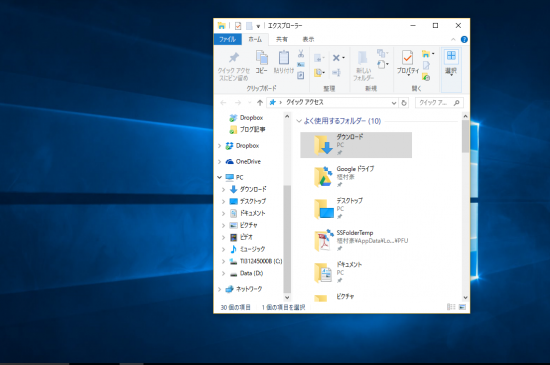Select the TI31245000B (C:) drive
Image resolution: width=550 pixels, height=365 pixels.
(256, 261)
